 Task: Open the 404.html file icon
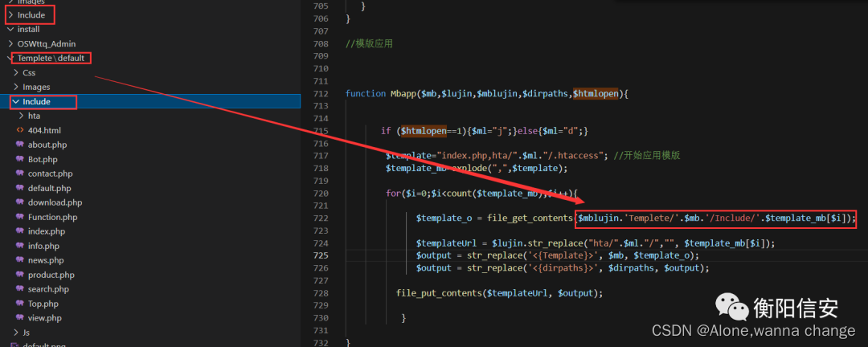point(20,131)
